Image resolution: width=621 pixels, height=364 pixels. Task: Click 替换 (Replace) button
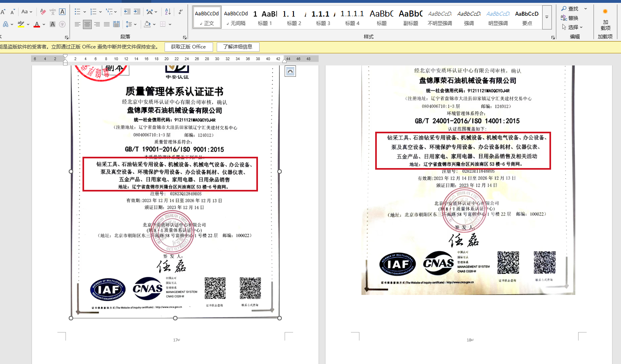[x=570, y=18]
